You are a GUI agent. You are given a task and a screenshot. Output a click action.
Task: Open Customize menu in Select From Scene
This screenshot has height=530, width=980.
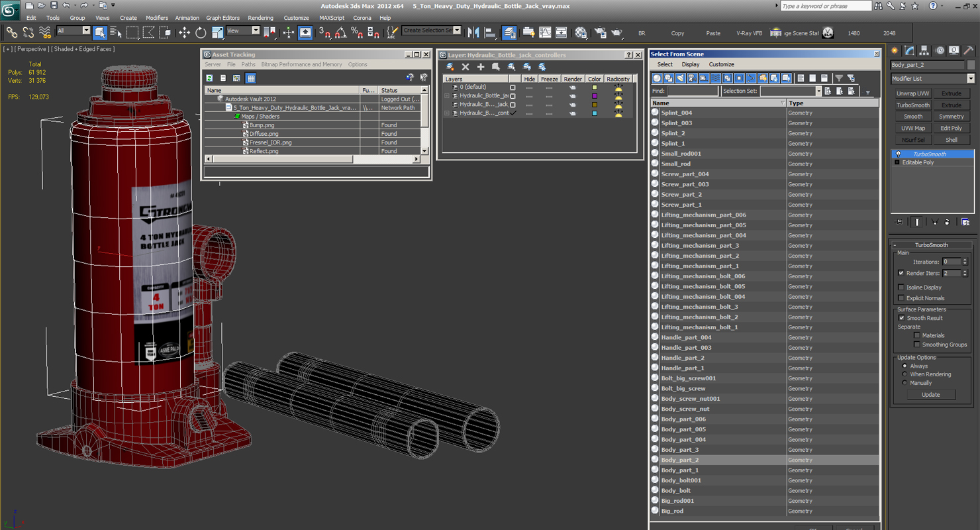[721, 64]
